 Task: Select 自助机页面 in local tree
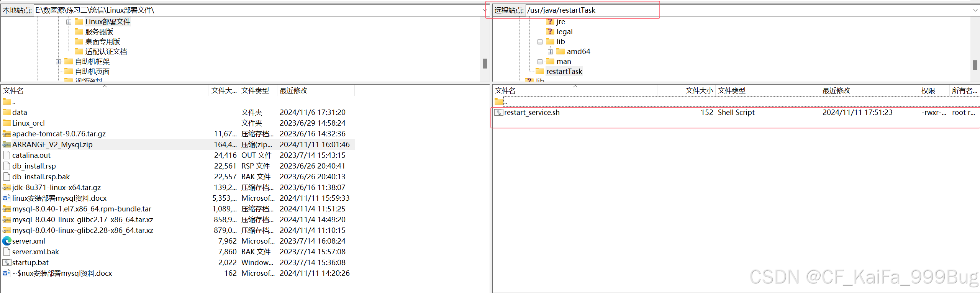92,71
